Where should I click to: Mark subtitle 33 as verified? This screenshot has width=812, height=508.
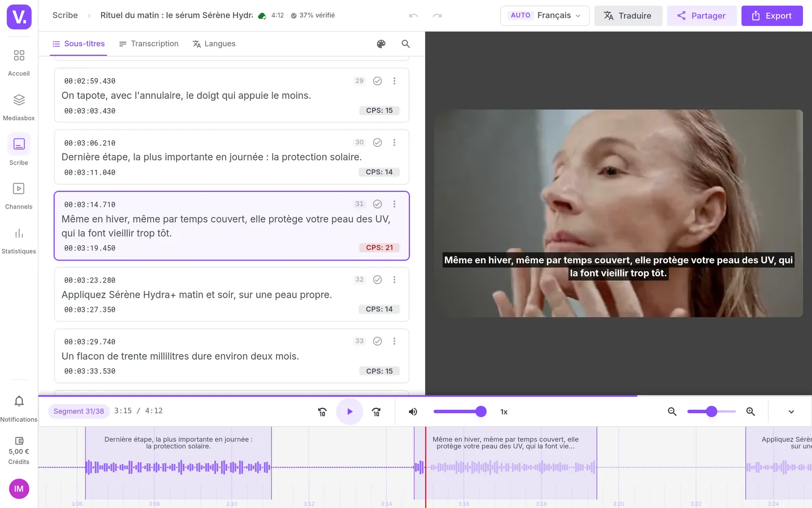coord(378,341)
